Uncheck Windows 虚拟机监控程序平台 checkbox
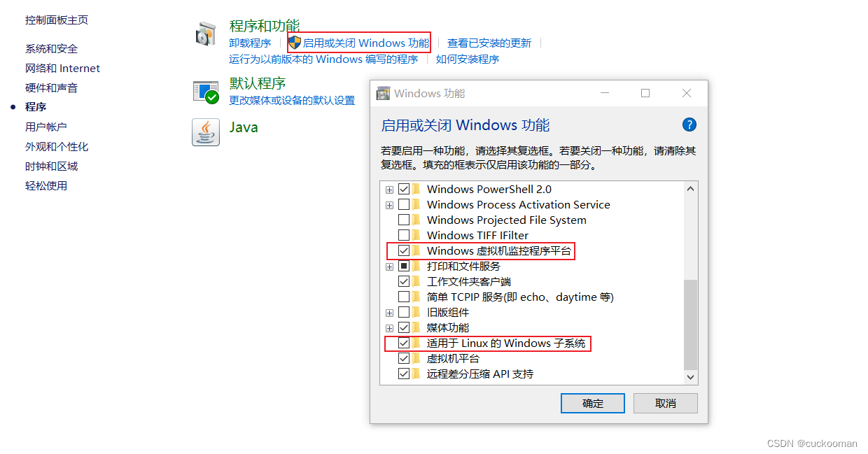This screenshot has height=454, width=868. pyautogui.click(x=404, y=250)
